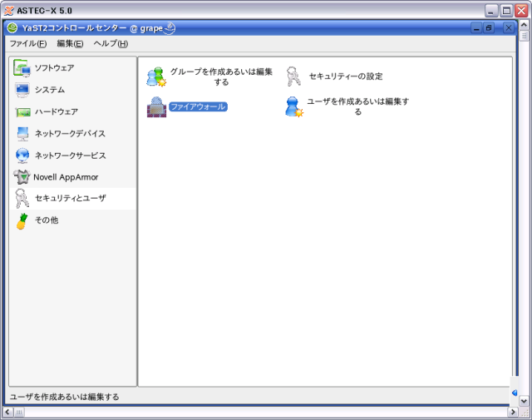Open the 編集(E) menu
Viewport: 532px width, 420px height.
[x=70, y=43]
